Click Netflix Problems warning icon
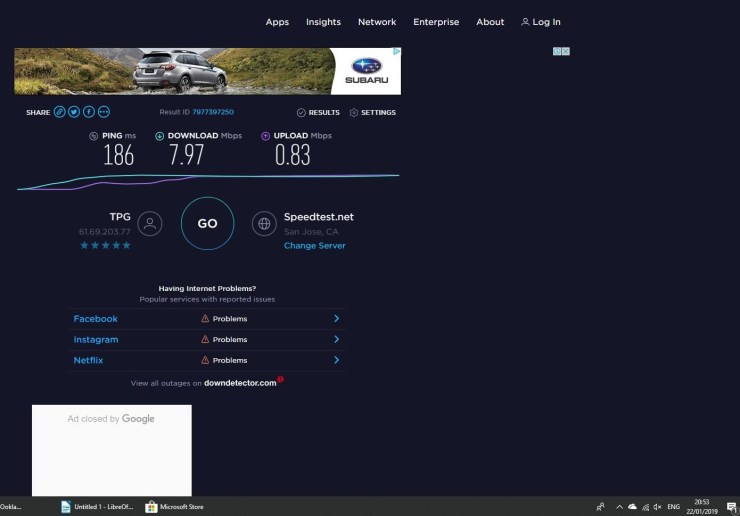 205,360
